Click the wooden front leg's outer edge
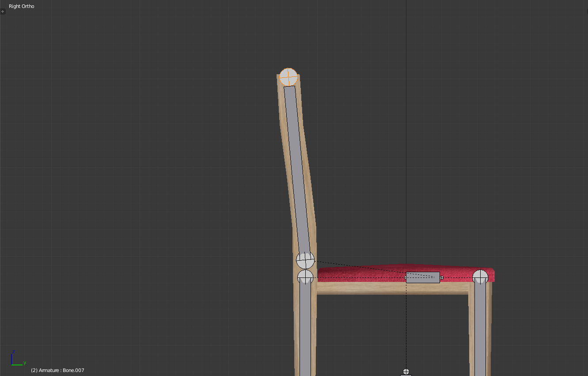Viewport: 588px width, 376px height. coord(489,327)
